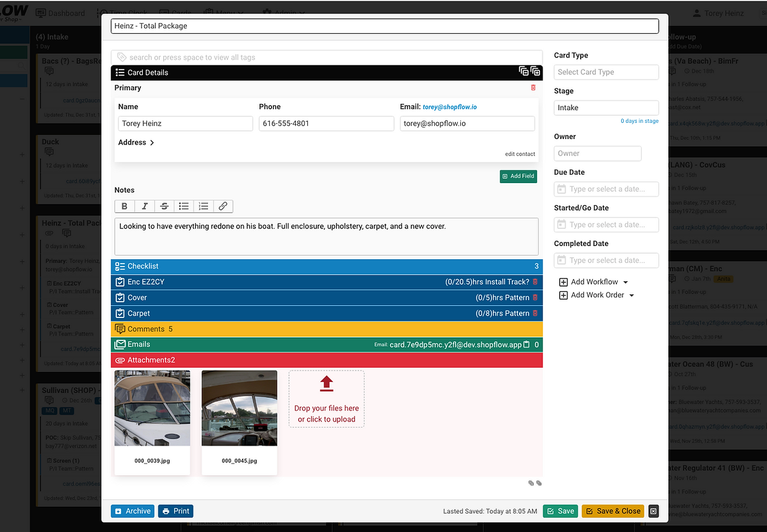The image size is (767, 532).
Task: Insert numbered list in Notes
Action: 203,206
